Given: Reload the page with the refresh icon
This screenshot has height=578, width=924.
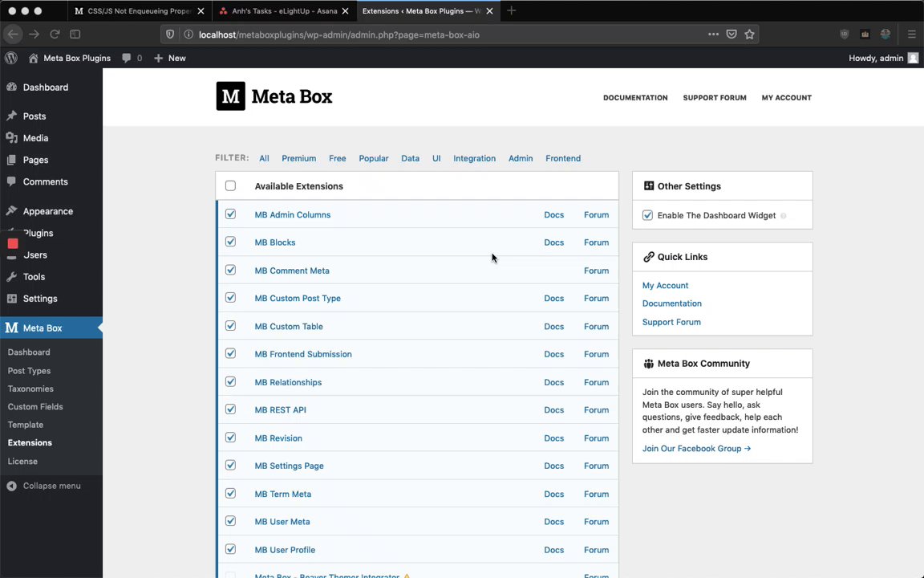Looking at the screenshot, I should point(55,35).
